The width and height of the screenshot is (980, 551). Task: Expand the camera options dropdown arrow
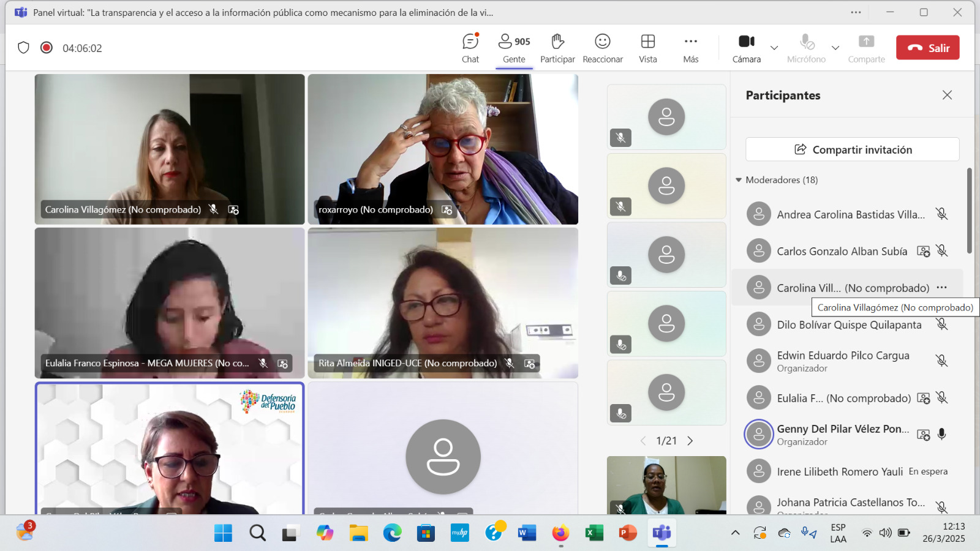tap(774, 48)
